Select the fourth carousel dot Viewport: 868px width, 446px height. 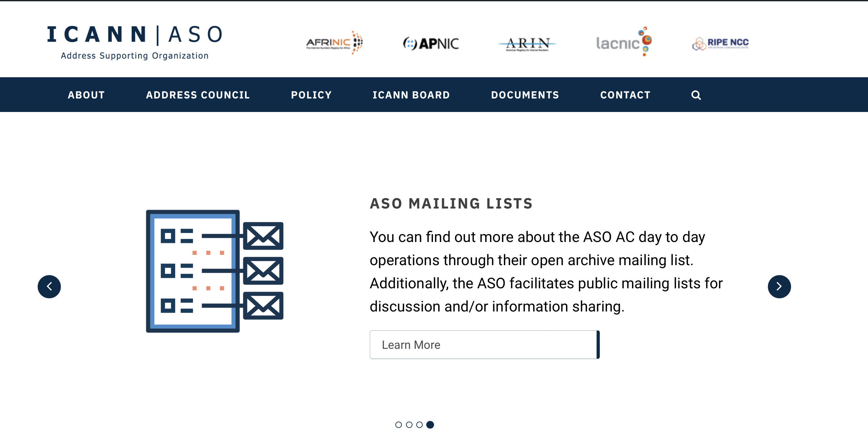point(430,425)
